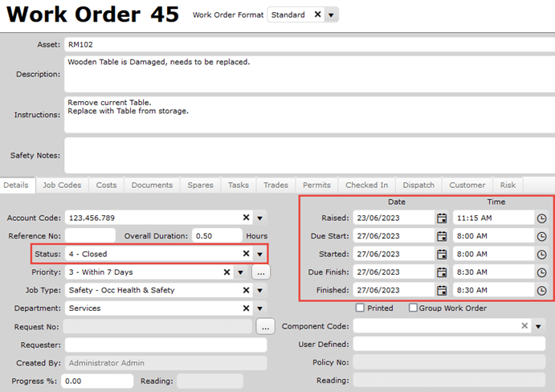Click into the Instructions text box
The height and width of the screenshot is (392, 555).
pyautogui.click(x=310, y=114)
